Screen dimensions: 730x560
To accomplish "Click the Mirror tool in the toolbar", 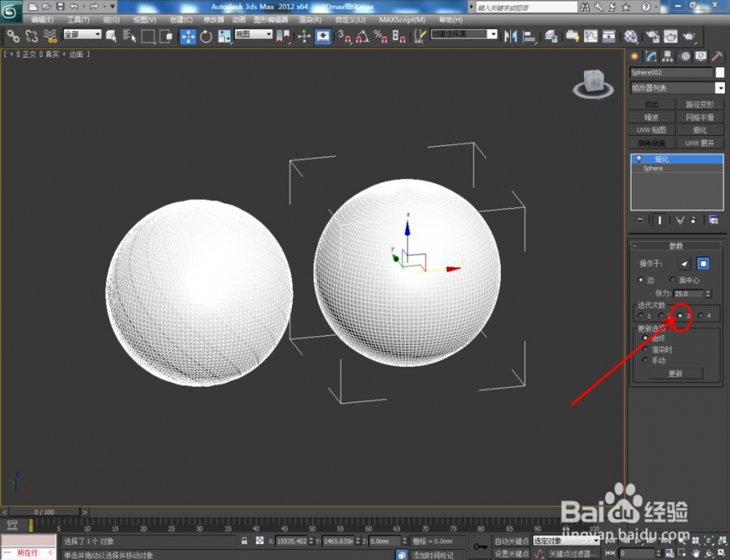I will 511,36.
